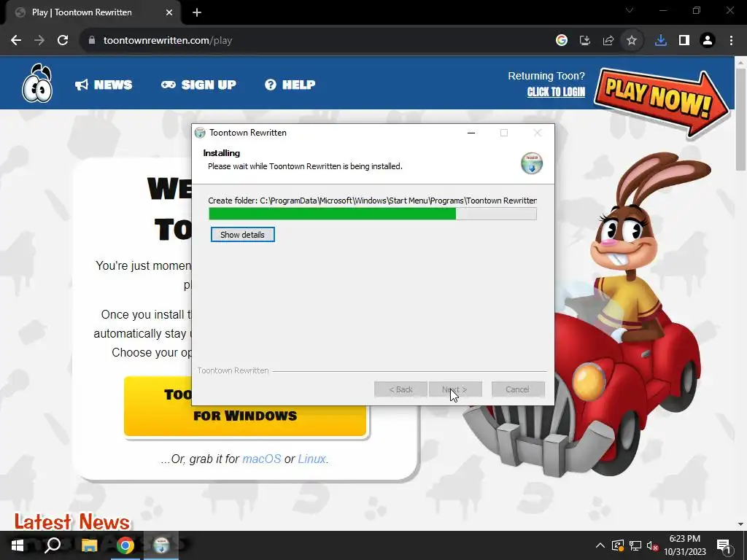
Task: Open the Sign Up page
Action: [x=198, y=85]
